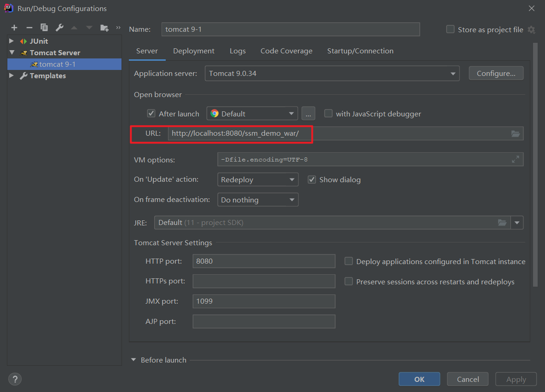Focus the JMX port field
Image resolution: width=545 pixels, height=392 pixels.
[x=264, y=301]
